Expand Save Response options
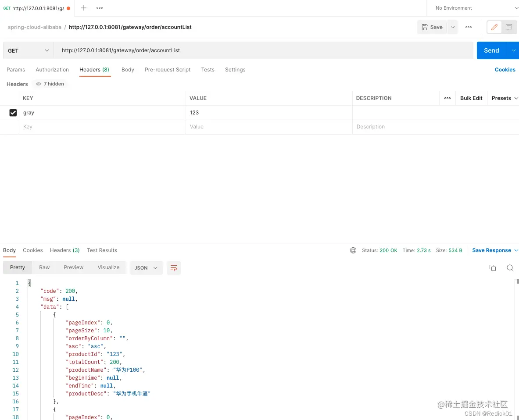Image resolution: width=519 pixels, height=420 pixels. 516,250
